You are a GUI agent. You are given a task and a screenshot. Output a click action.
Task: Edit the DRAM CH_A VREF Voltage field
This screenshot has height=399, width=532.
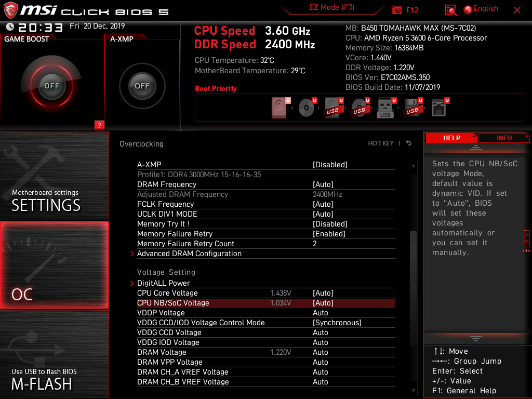(320, 372)
